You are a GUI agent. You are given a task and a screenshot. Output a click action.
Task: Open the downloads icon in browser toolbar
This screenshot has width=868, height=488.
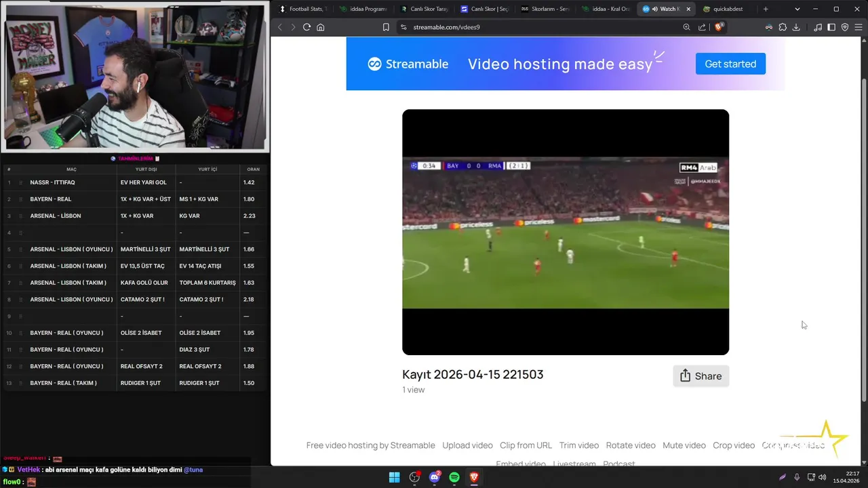coord(796,27)
